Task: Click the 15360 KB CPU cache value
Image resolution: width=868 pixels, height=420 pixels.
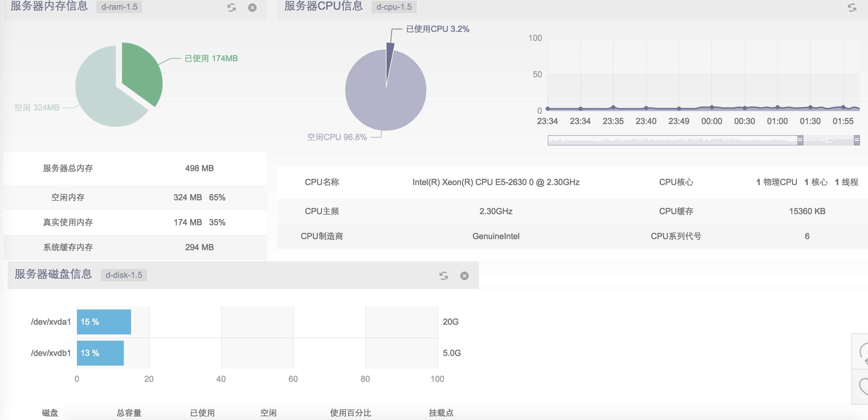Action: pos(807,211)
